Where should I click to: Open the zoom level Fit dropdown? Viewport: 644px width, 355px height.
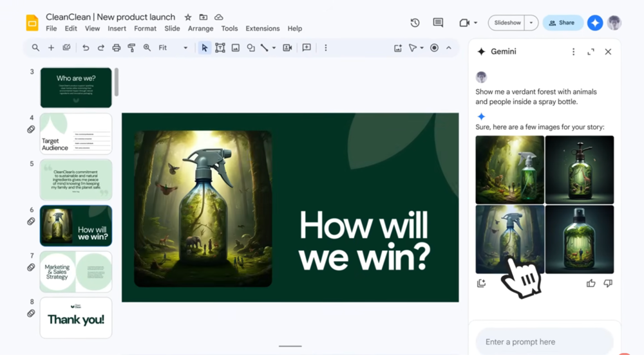tap(173, 48)
